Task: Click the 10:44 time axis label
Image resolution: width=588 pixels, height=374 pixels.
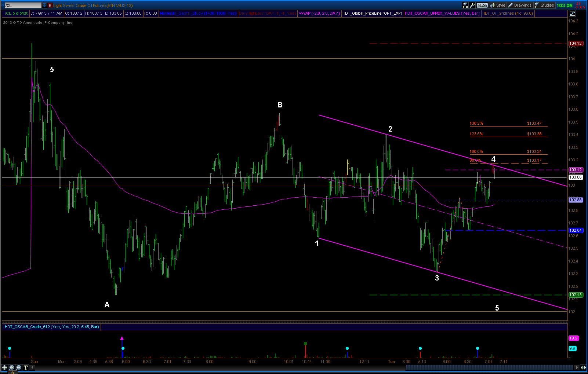Action: click(x=307, y=362)
